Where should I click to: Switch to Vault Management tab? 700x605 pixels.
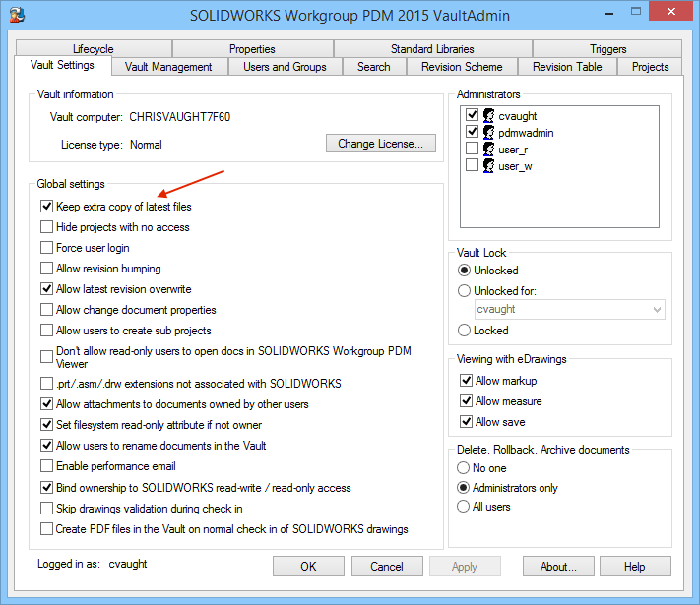point(168,67)
